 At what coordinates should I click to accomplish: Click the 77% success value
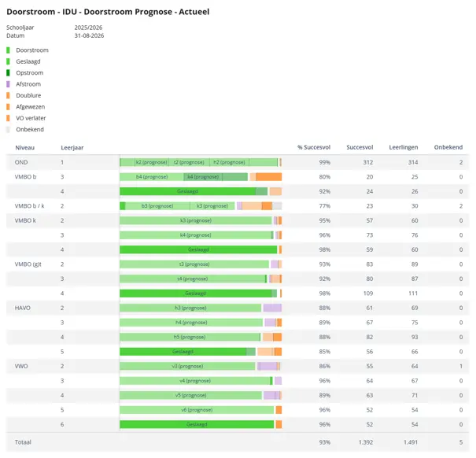point(324,206)
